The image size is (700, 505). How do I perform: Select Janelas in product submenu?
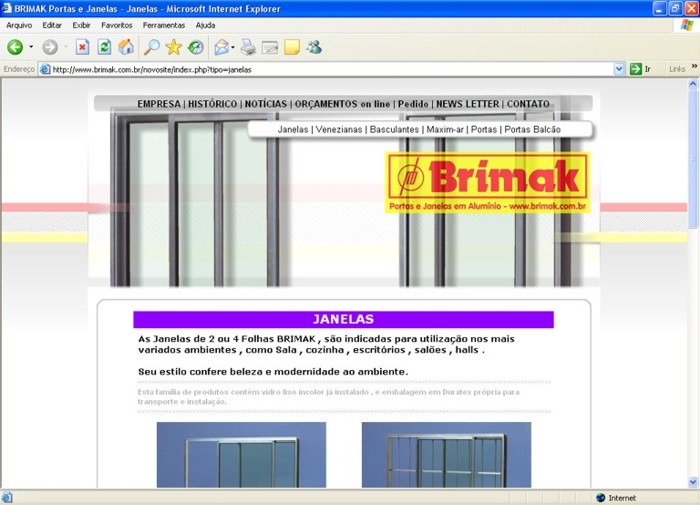pos(293,129)
